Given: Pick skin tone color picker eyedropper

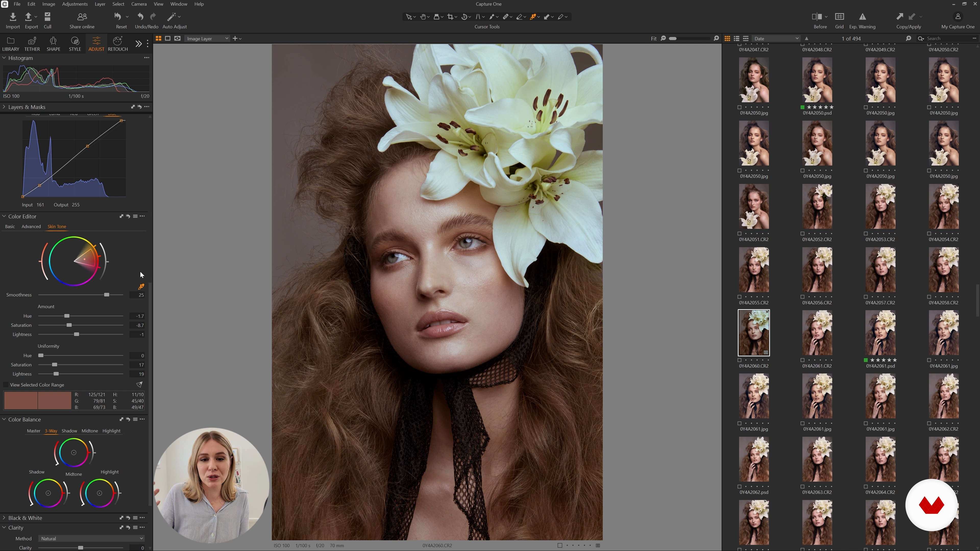Looking at the screenshot, I should [x=141, y=287].
